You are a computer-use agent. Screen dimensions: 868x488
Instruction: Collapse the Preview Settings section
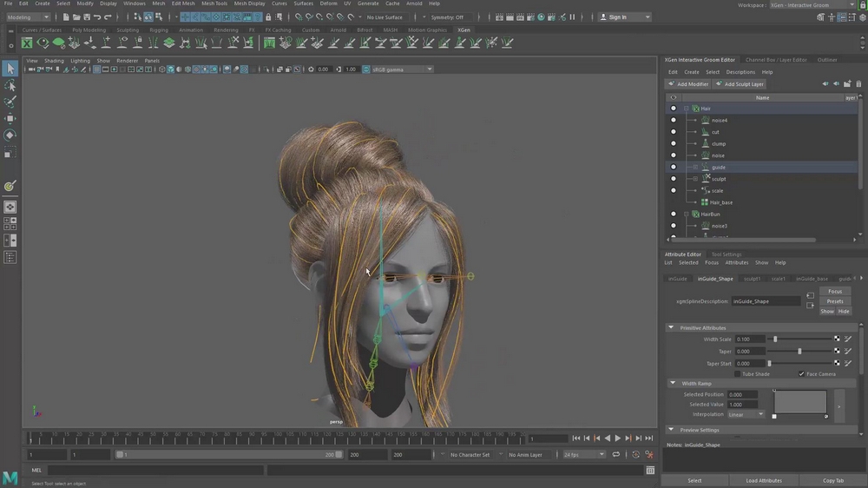point(671,429)
